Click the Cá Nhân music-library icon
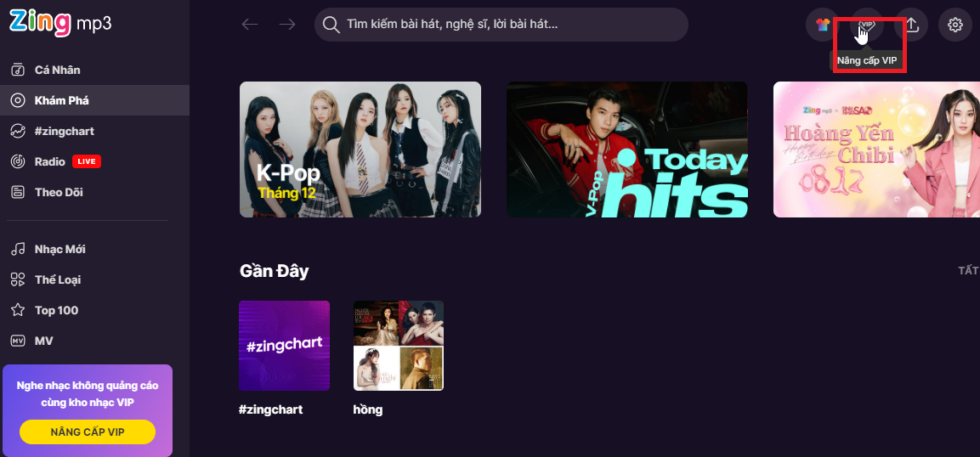Image resolution: width=980 pixels, height=457 pixels. coord(18,70)
